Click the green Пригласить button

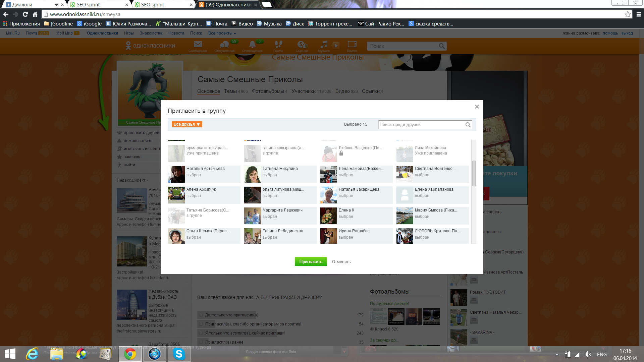coord(311,262)
